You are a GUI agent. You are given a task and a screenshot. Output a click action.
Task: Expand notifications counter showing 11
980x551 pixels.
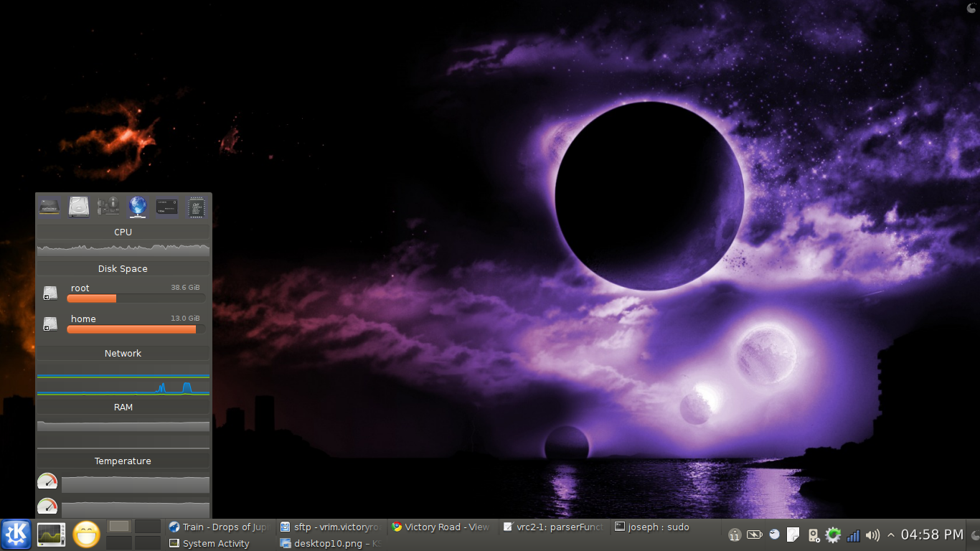(734, 535)
